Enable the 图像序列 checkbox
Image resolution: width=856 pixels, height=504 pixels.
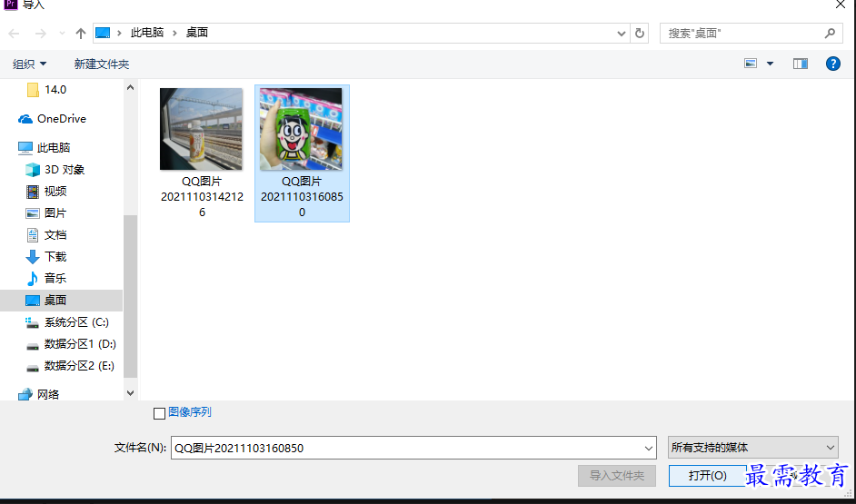point(159,413)
